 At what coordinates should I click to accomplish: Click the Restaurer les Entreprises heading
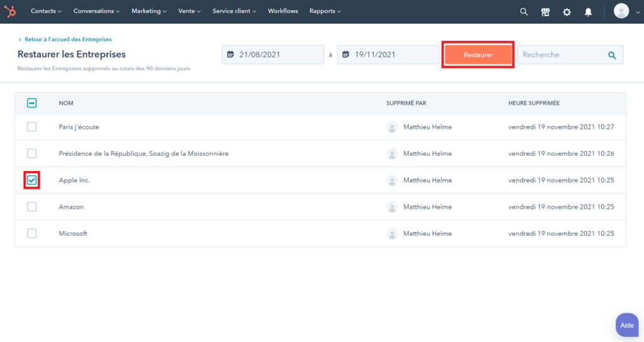tap(72, 54)
